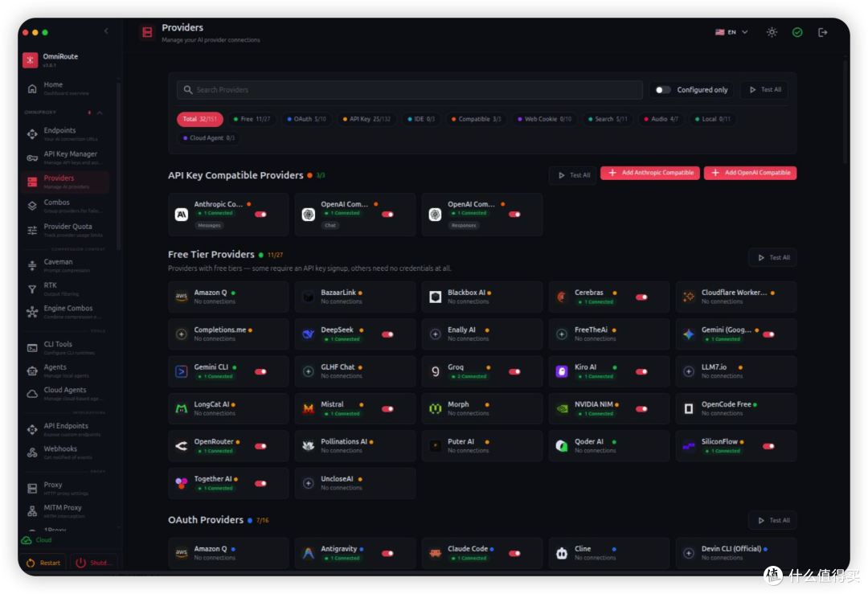Toggle the Together AI provider switch
This screenshot has width=868, height=594.
coord(260,483)
